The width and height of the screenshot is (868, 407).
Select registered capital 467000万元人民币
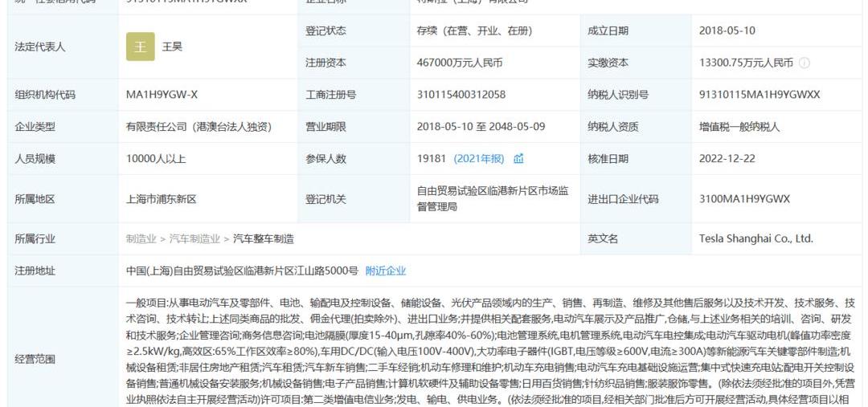pyautogui.click(x=460, y=63)
